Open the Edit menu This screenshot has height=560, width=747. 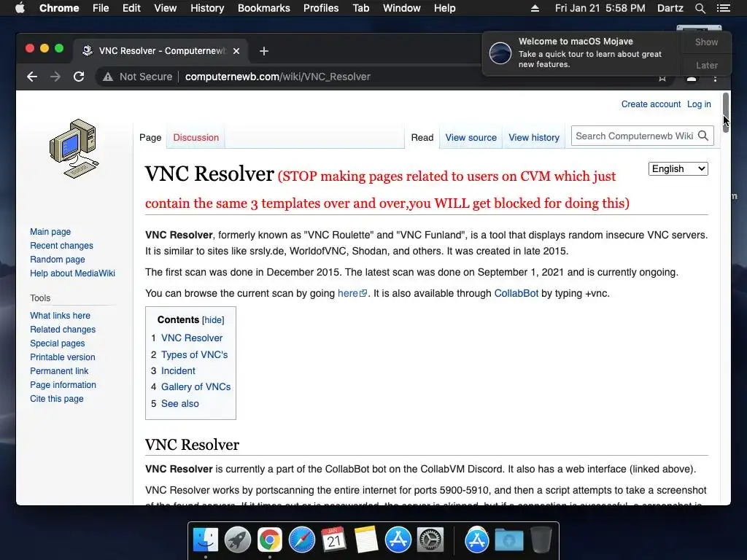click(131, 8)
